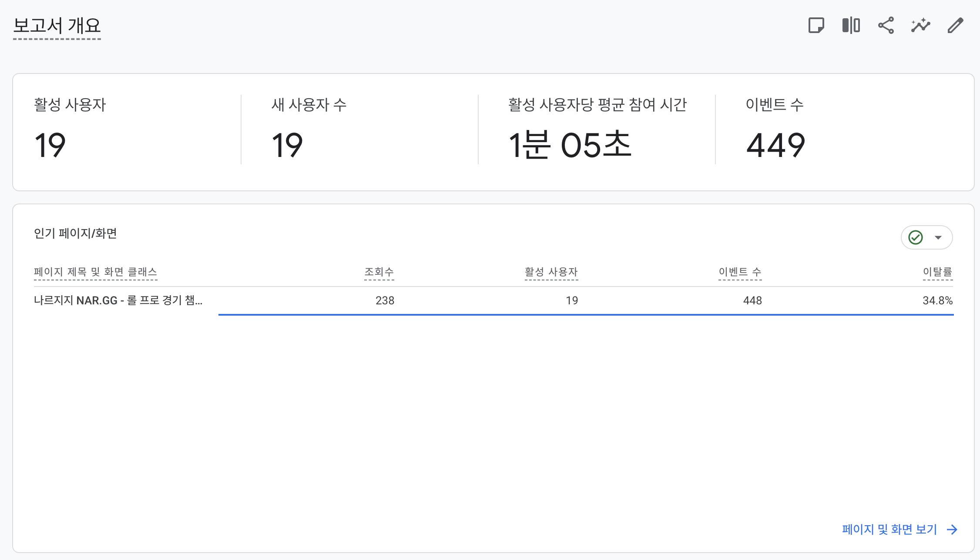This screenshot has height=560, width=980.
Task: Click the 페이지 제목 및 화면 클래스 column header
Action: pyautogui.click(x=95, y=272)
